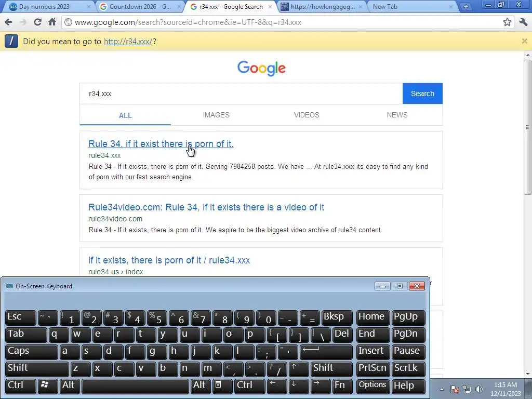Click the Enter arrow key on keyboard

pos(326,352)
